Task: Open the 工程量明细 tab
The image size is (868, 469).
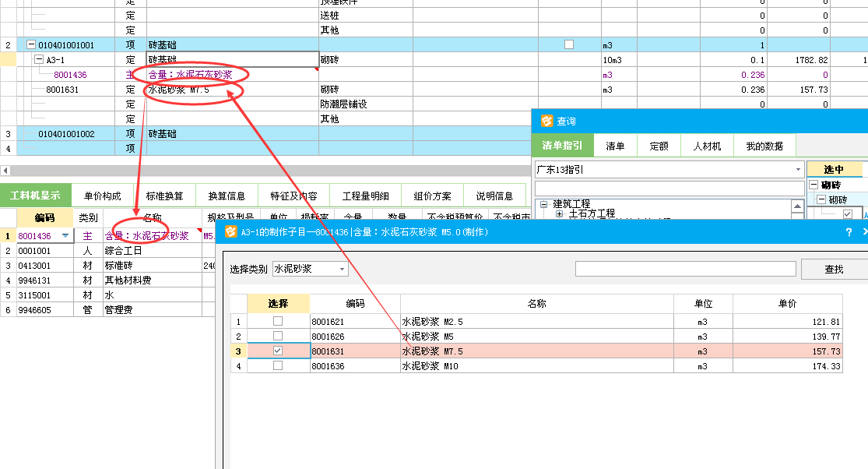Action: (x=365, y=196)
